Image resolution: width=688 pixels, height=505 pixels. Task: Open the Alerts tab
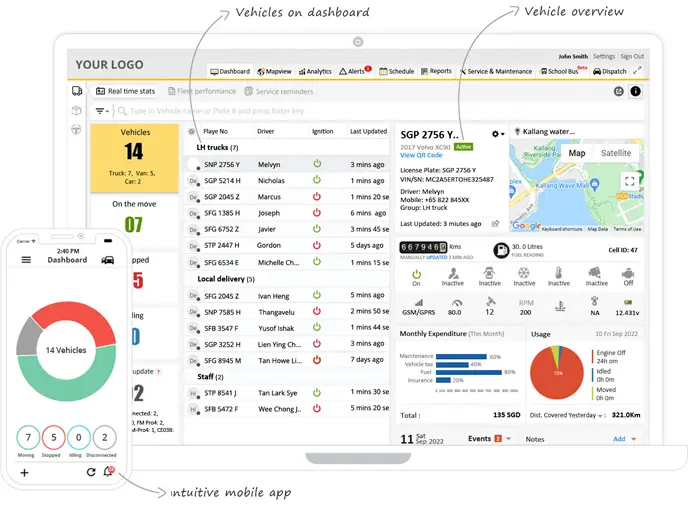click(x=355, y=71)
